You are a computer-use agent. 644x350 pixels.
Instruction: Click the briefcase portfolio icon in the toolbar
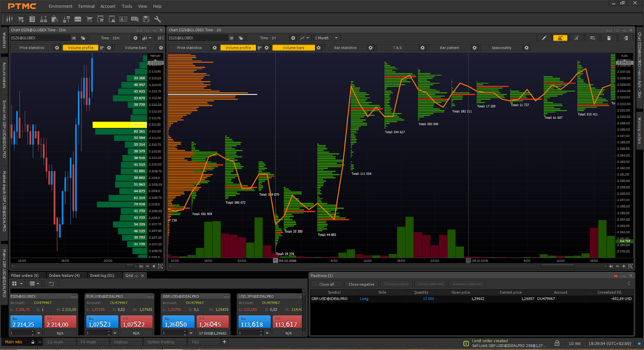(78, 19)
